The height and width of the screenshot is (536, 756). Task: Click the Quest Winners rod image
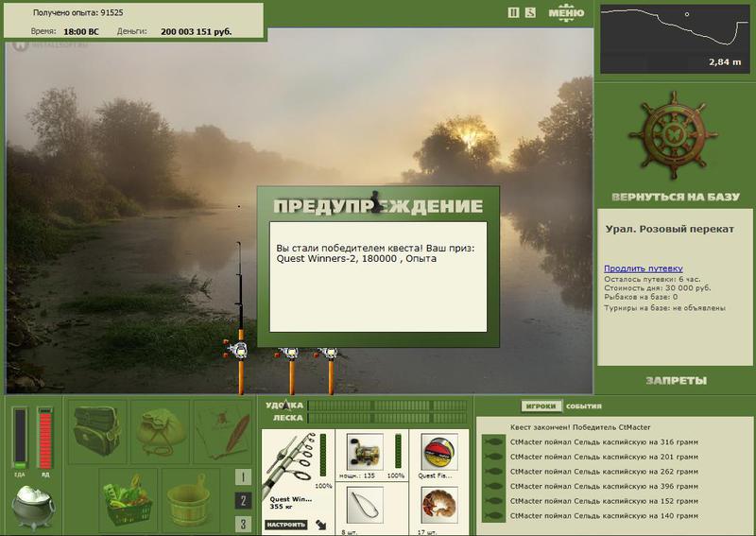291,462
